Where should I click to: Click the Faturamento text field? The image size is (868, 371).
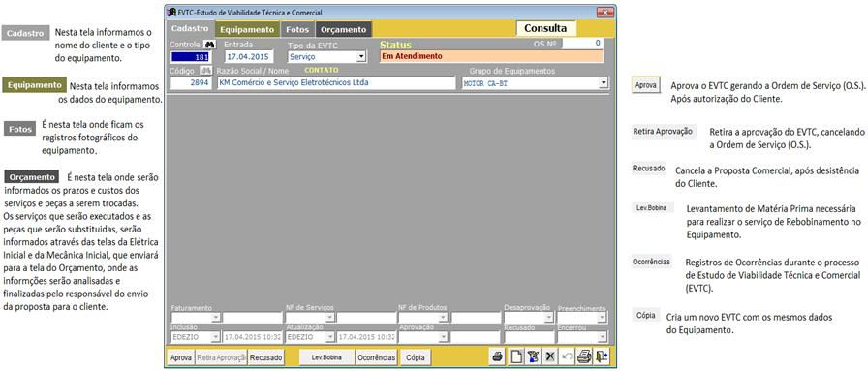(x=253, y=318)
